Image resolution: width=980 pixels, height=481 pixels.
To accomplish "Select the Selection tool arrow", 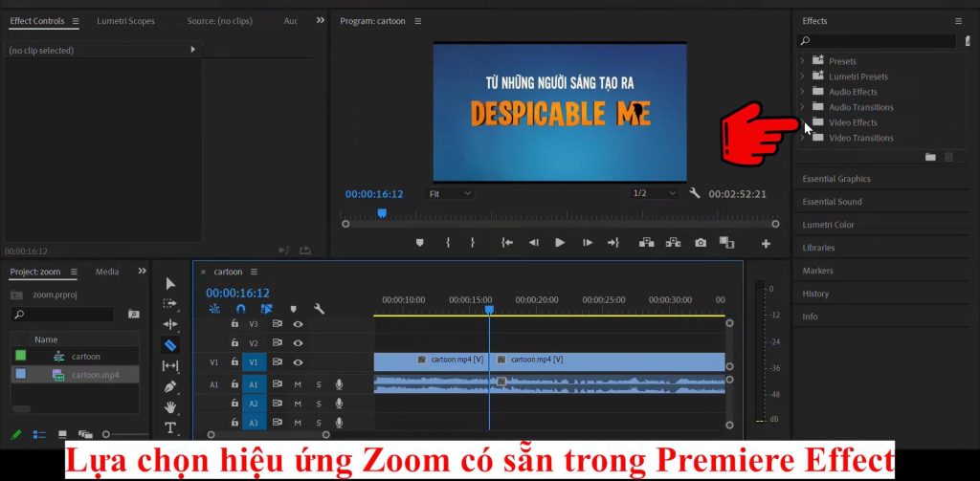I will 170,284.
